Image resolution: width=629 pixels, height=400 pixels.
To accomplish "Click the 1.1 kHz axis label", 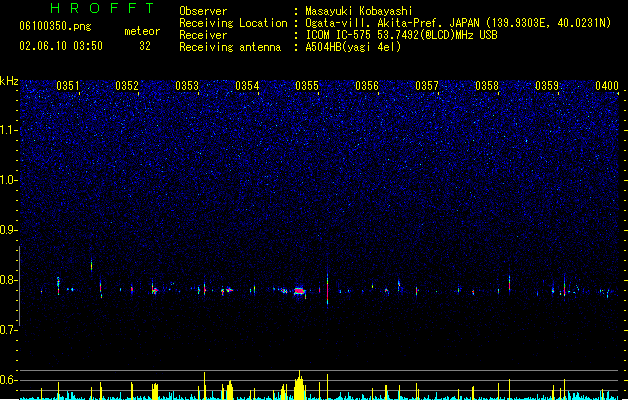I will coord(8,130).
